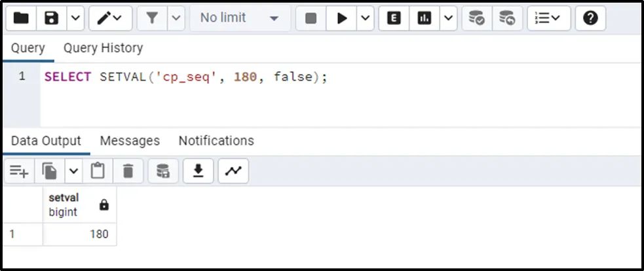Open the Notifications tab
Screen dimensions: 644x271
pyautogui.click(x=216, y=141)
